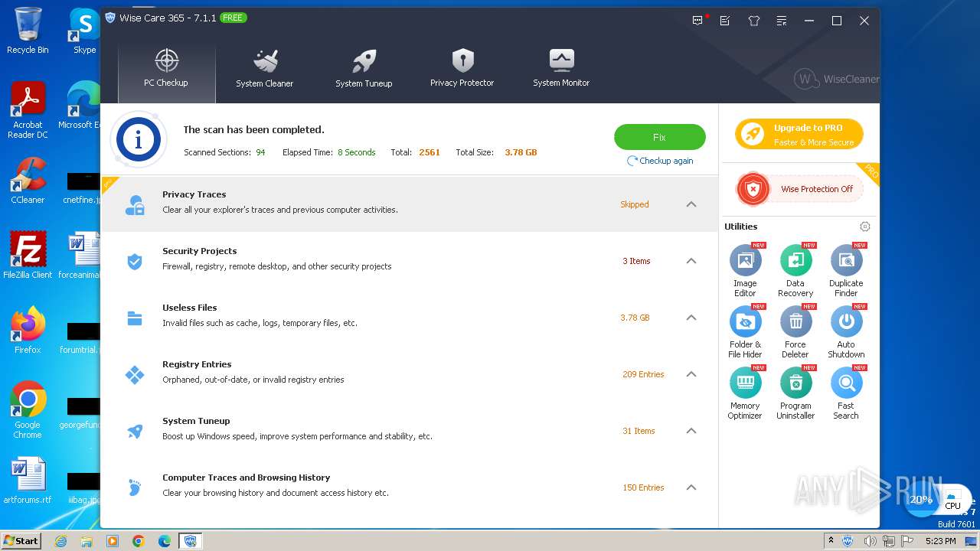Select the Recycle Bin desktop icon

(28, 31)
